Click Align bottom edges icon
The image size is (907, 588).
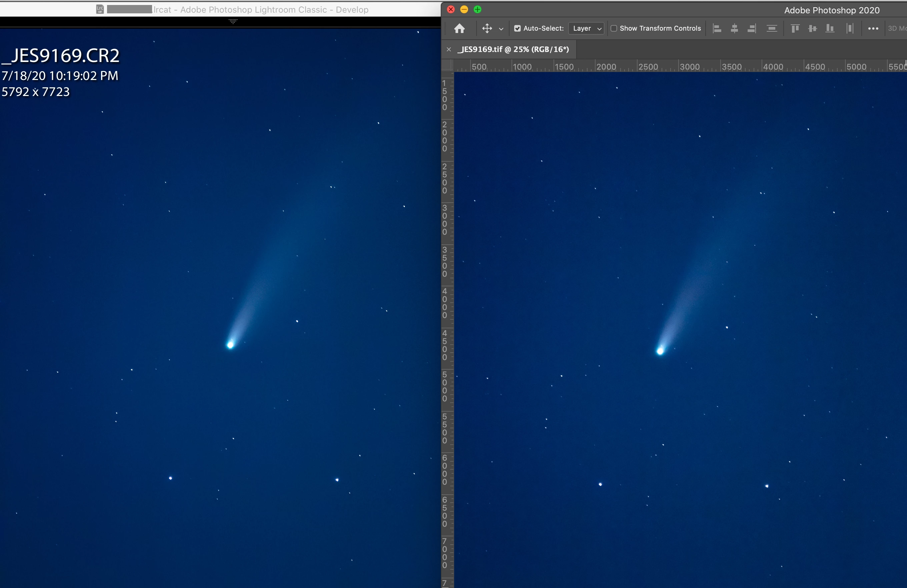click(x=830, y=29)
